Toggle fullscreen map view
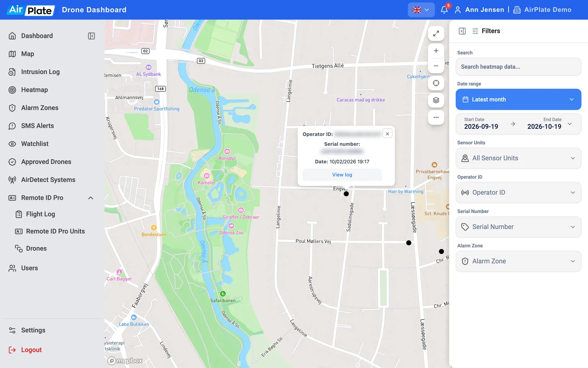This screenshot has height=368, width=588. coord(436,33)
